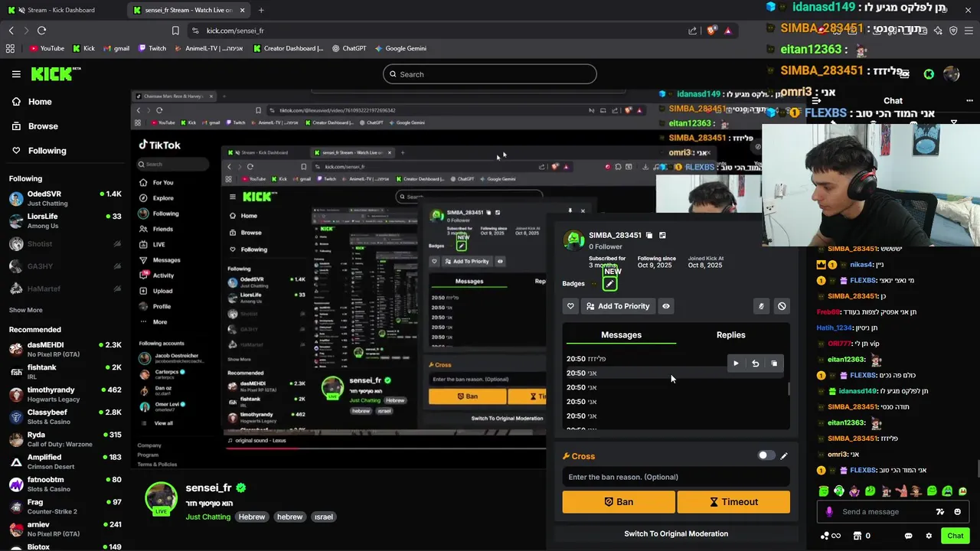
Task: Switch to the Messages tab in user card
Action: [621, 335]
